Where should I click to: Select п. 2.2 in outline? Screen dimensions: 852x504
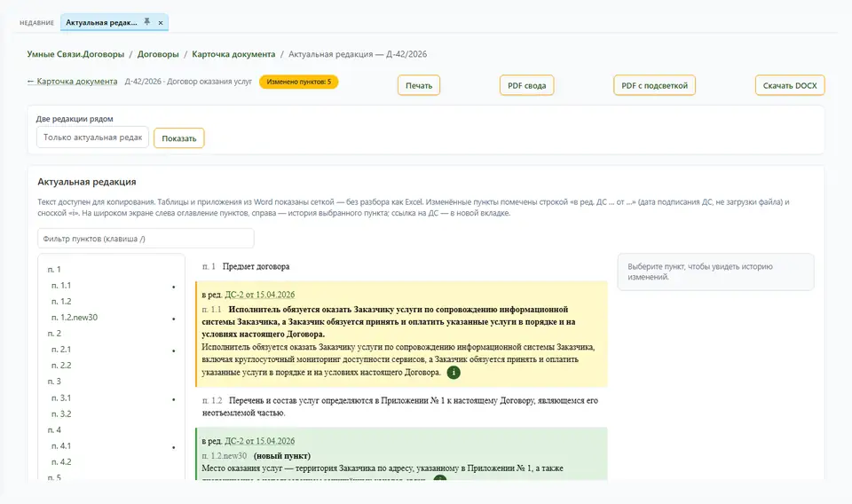pyautogui.click(x=61, y=366)
